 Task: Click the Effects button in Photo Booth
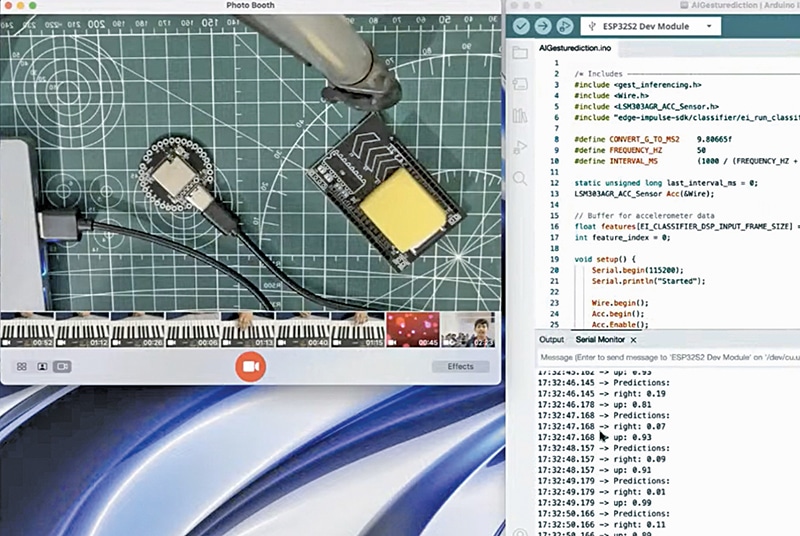[460, 367]
